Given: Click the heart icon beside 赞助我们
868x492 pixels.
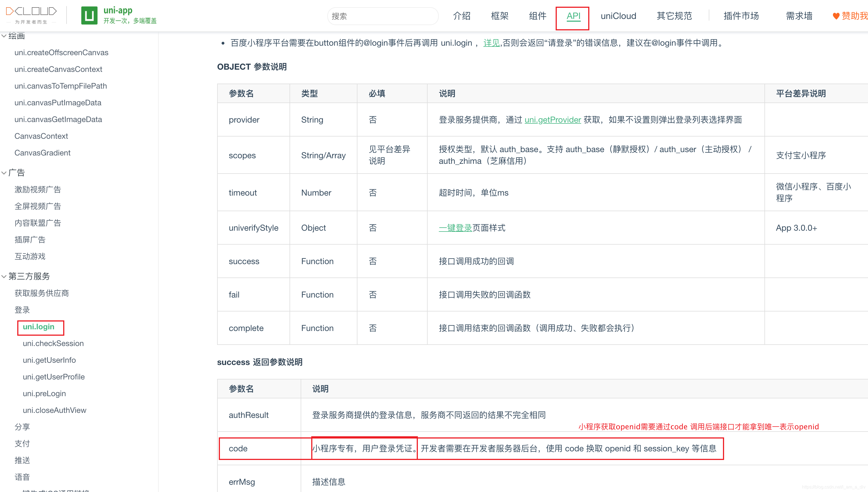Looking at the screenshot, I should coord(836,16).
